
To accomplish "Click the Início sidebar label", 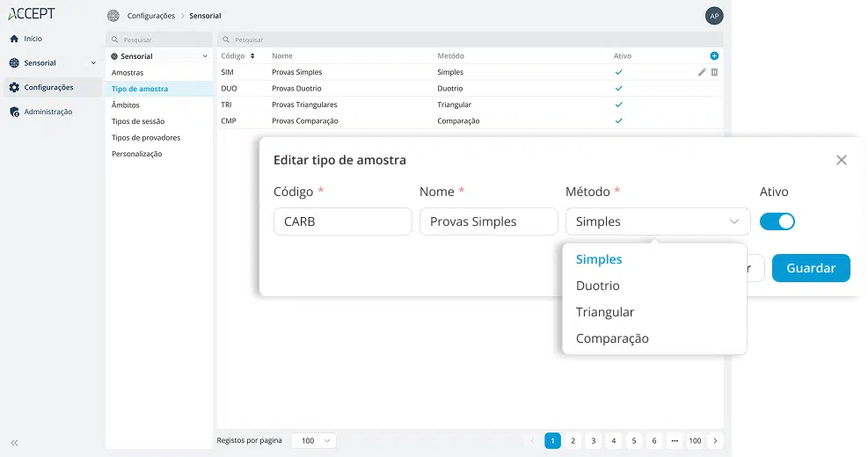I will pyautogui.click(x=33, y=39).
